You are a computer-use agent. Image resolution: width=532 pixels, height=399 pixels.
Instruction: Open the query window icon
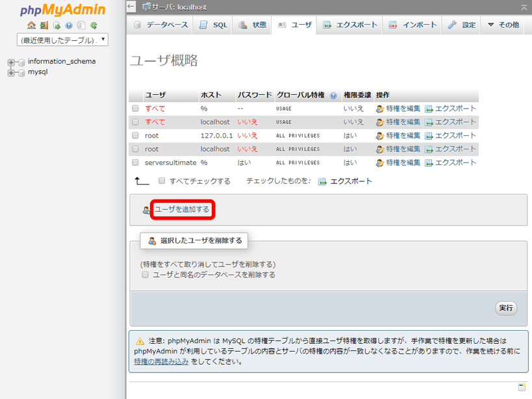pyautogui.click(x=57, y=25)
